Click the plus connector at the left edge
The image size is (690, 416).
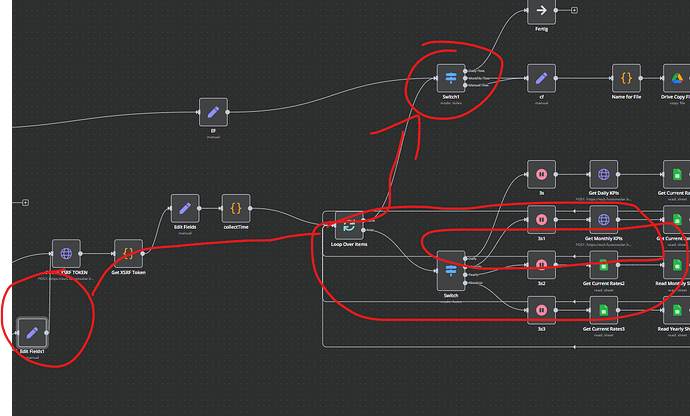pos(26,202)
